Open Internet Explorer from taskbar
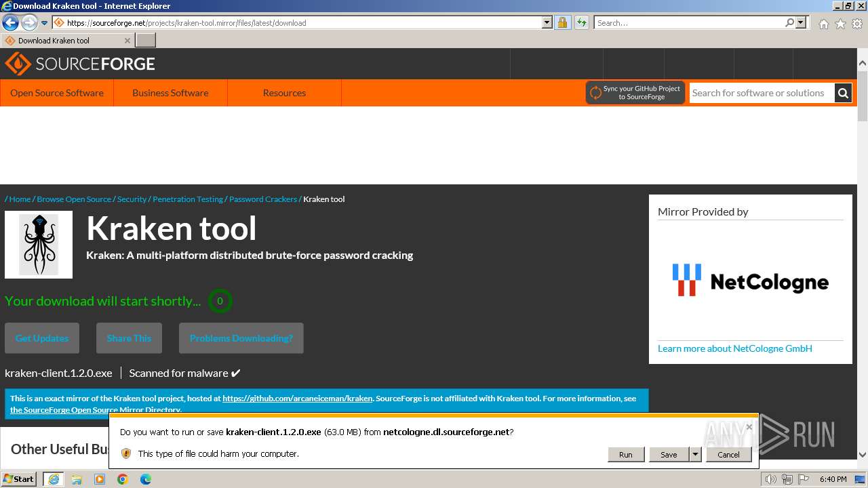868x488 pixels. pos(54,479)
